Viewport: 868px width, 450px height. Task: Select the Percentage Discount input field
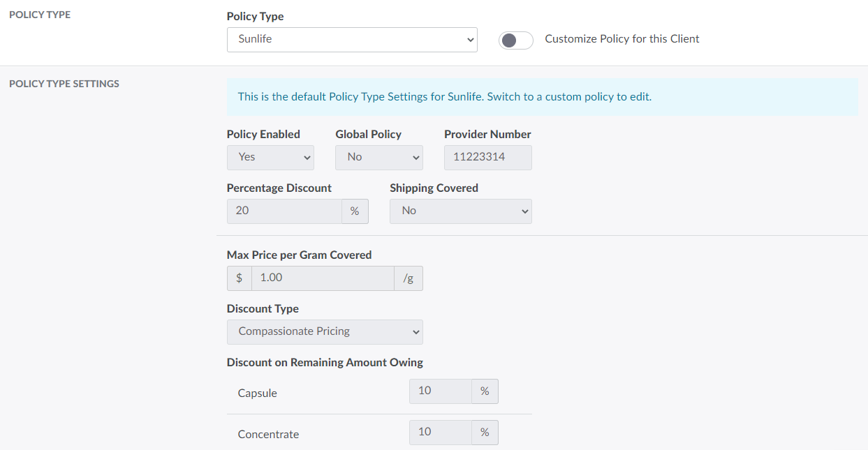[284, 211]
